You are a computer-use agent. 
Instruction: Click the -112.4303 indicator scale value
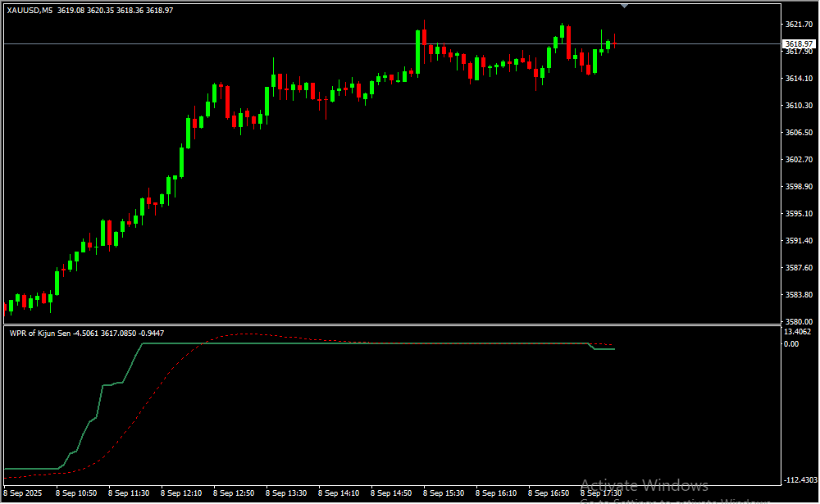pyautogui.click(x=799, y=480)
